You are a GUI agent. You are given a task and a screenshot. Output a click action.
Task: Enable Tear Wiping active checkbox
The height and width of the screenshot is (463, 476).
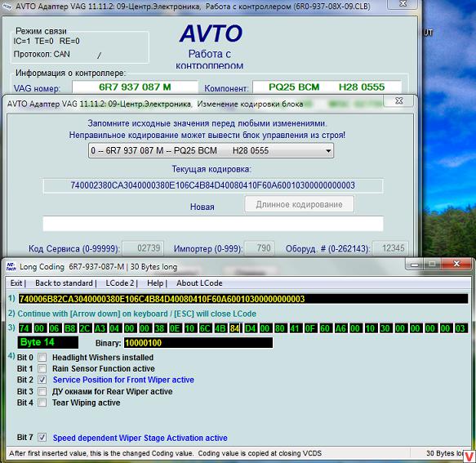[42, 403]
